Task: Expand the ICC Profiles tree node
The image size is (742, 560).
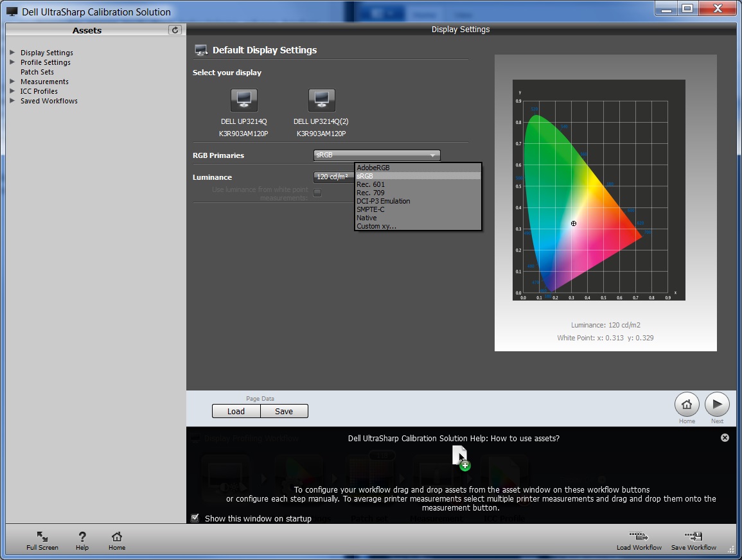Action: 13,91
